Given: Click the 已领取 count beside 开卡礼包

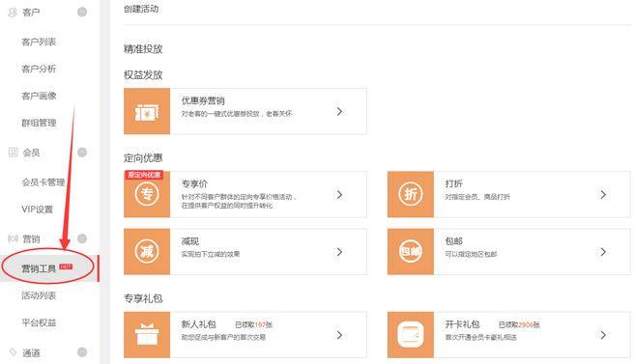Looking at the screenshot, I should (519, 324).
